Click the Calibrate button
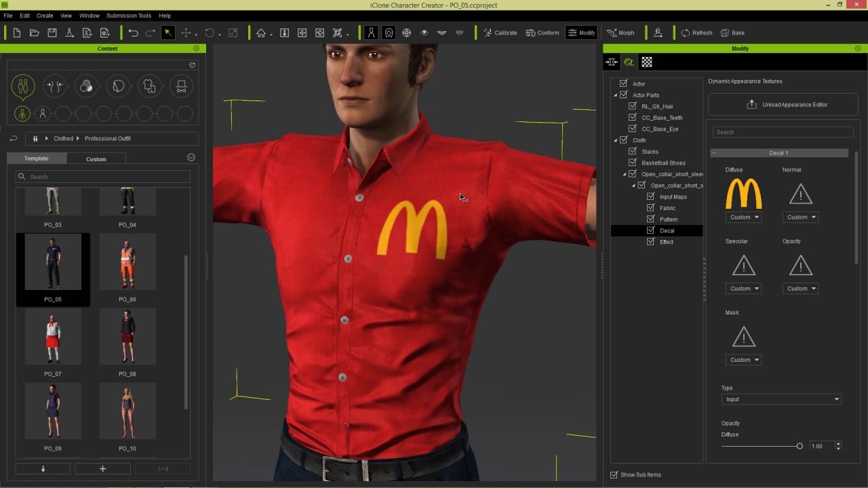The image size is (868, 488). [x=500, y=33]
